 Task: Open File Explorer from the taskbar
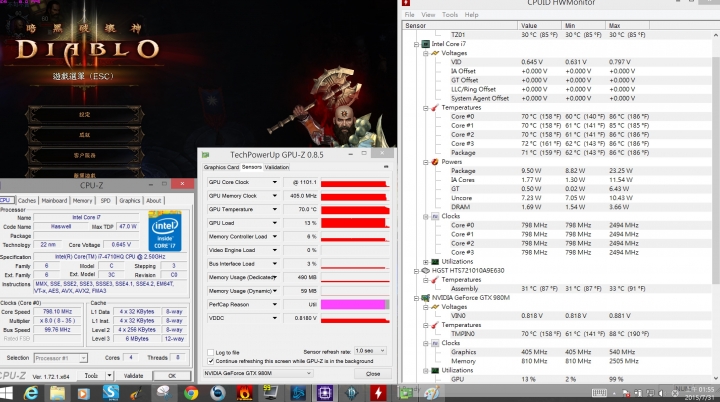coord(57,393)
